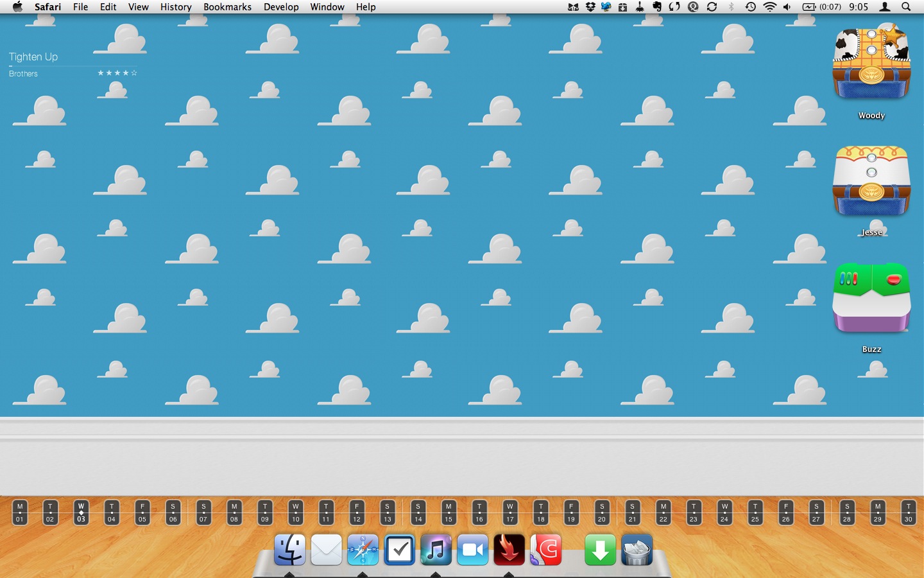Open the Jesse drive icon on desktop
Screen dimensions: 924x578
pos(871,180)
